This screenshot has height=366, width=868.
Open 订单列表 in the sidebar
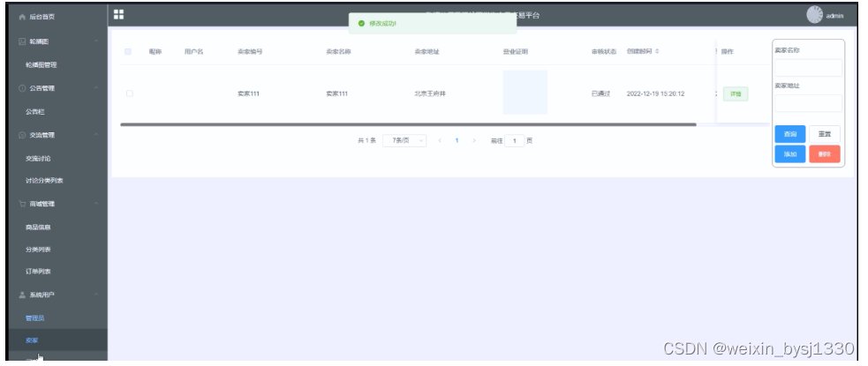click(38, 272)
